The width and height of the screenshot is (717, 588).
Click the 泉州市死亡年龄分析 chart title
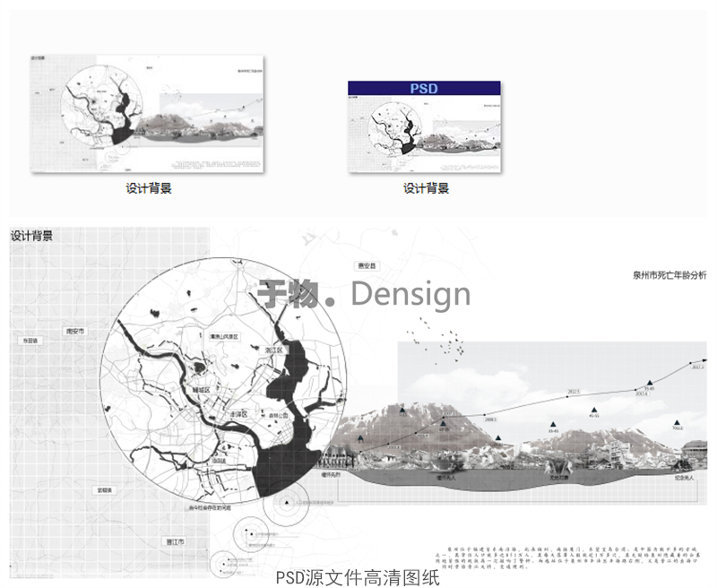[669, 276]
